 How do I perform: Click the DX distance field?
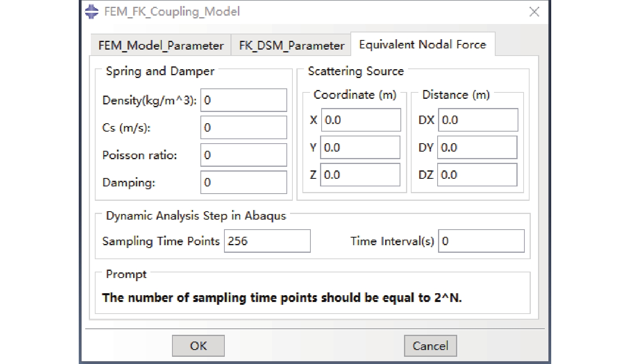pyautogui.click(x=478, y=120)
